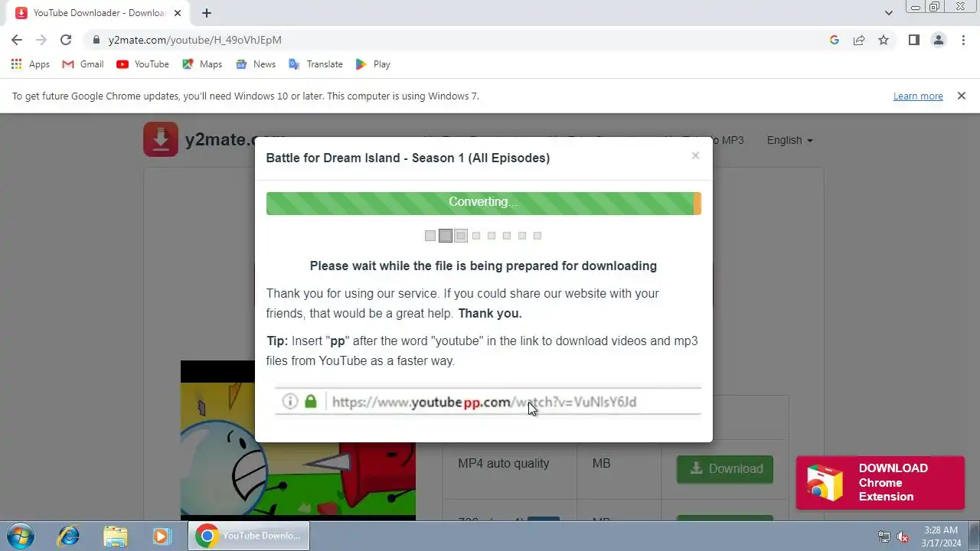Click the video thumbnail image
This screenshot has height=551, width=980.
(298, 440)
